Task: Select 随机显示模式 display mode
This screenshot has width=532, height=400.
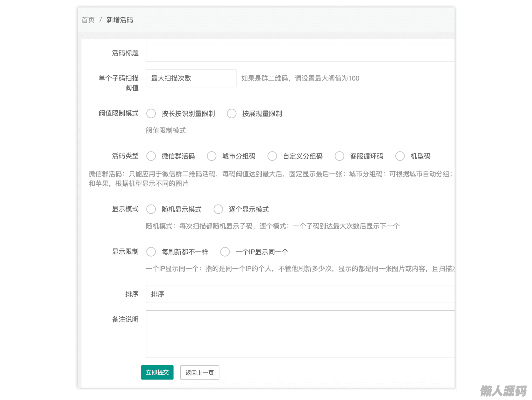Action: tap(151, 209)
